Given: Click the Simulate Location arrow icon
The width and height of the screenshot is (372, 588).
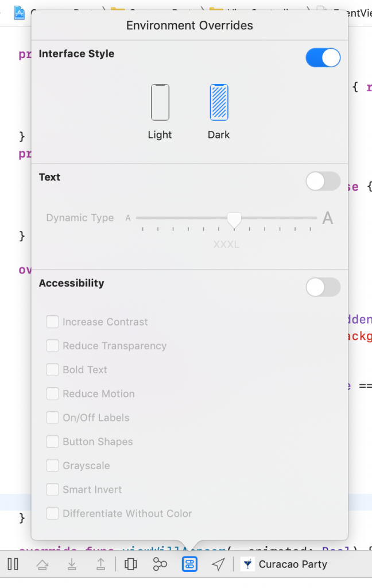Looking at the screenshot, I should pyautogui.click(x=218, y=564).
